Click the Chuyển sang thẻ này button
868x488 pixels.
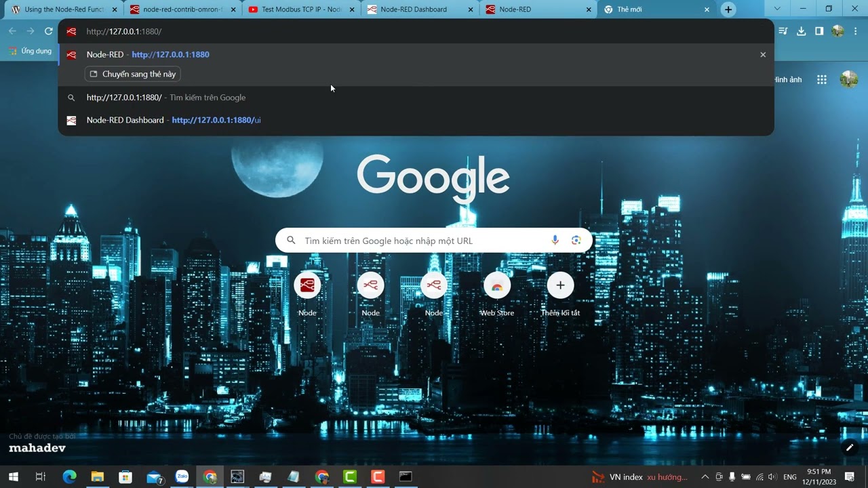click(133, 74)
